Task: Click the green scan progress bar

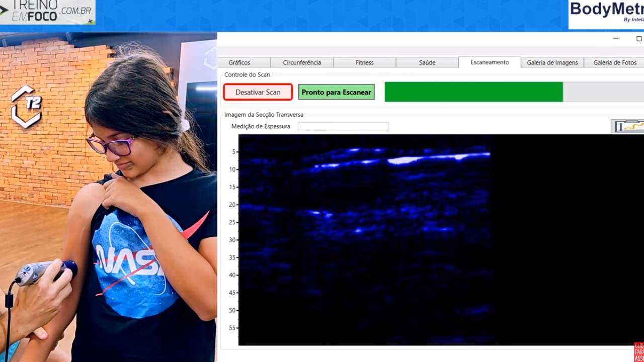Action: (473, 92)
